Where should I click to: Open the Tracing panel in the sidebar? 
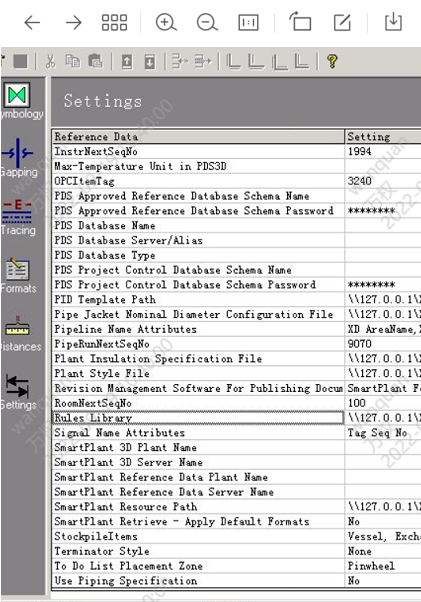[18, 217]
